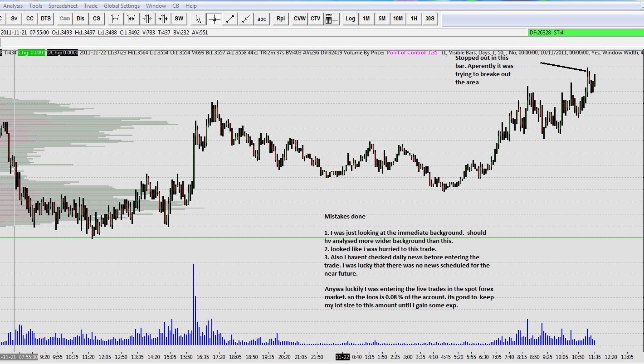
Task: Open the Trade menu
Action: pos(91,6)
